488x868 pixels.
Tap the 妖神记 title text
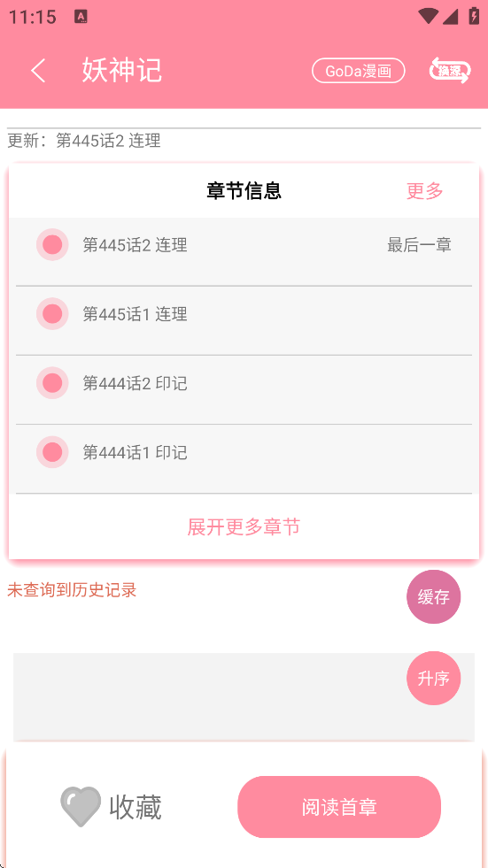[122, 71]
